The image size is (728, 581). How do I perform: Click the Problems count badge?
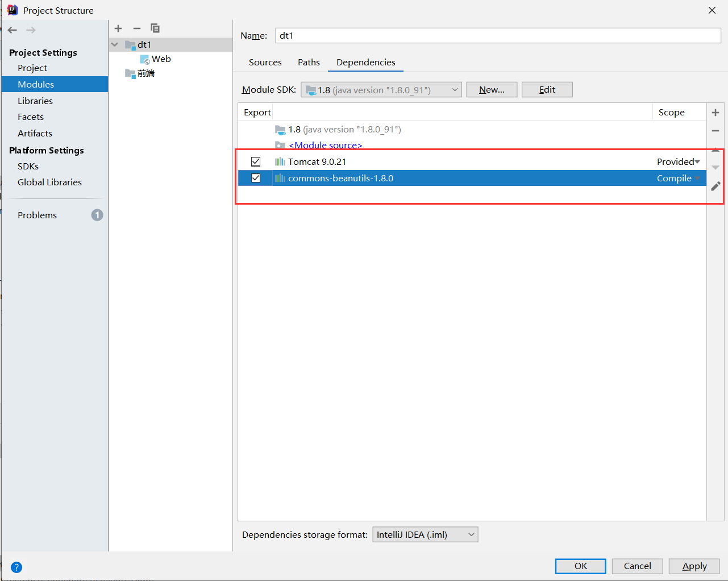[x=97, y=215]
